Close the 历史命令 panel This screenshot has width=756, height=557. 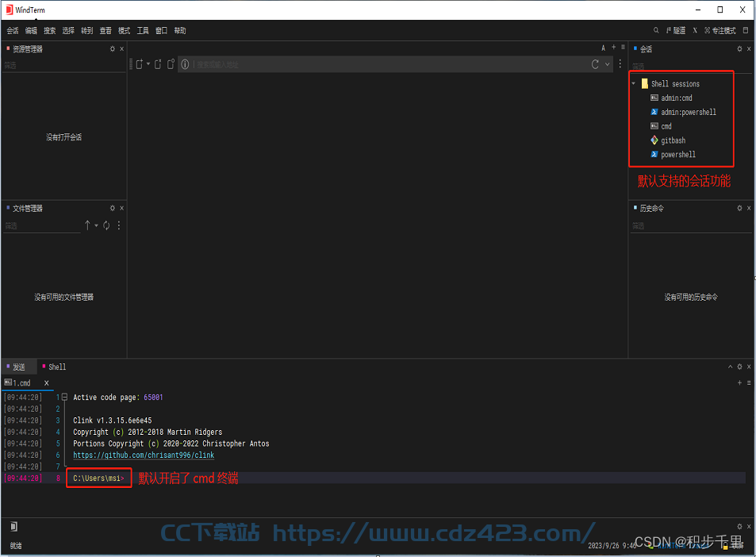(749, 208)
